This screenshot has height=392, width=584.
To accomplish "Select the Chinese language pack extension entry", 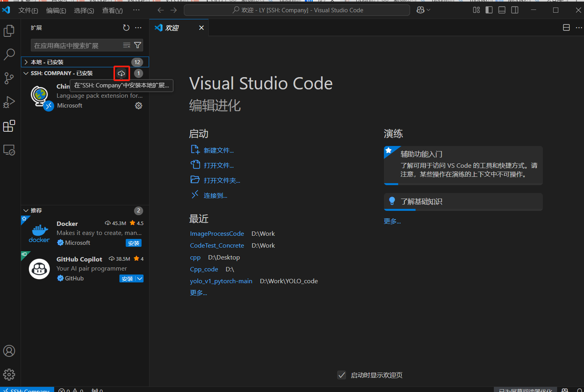I will [x=85, y=96].
